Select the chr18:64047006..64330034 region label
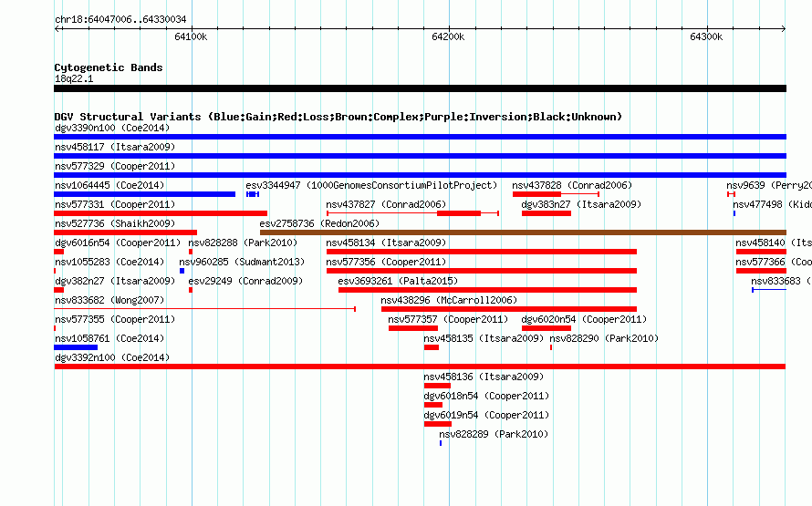This screenshot has width=812, height=506. [x=120, y=19]
